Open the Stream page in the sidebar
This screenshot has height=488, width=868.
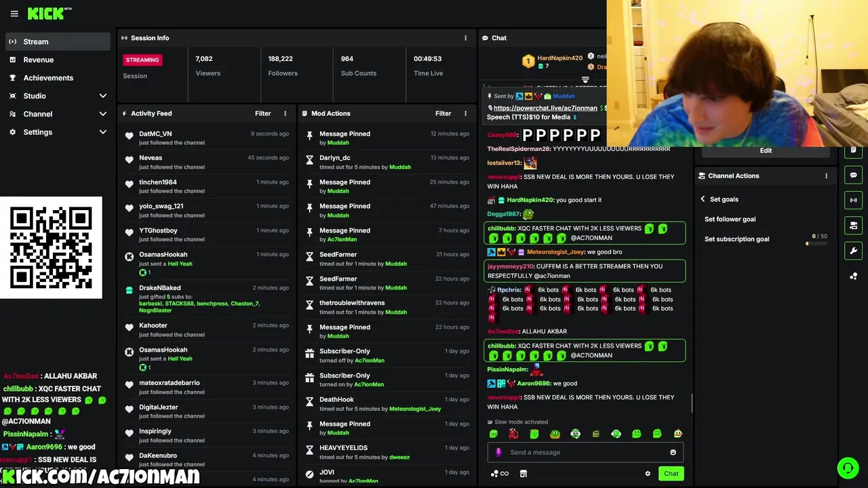coord(58,41)
